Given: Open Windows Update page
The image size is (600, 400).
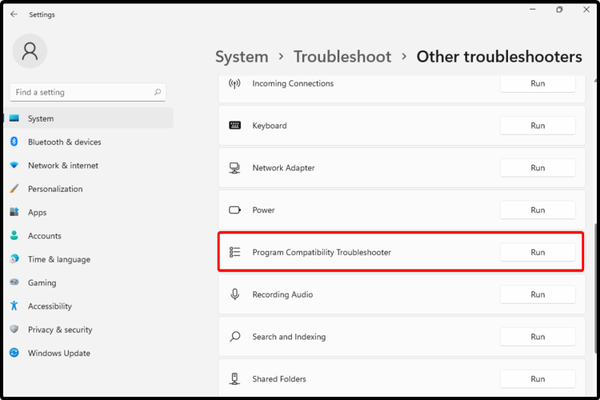Looking at the screenshot, I should click(58, 353).
